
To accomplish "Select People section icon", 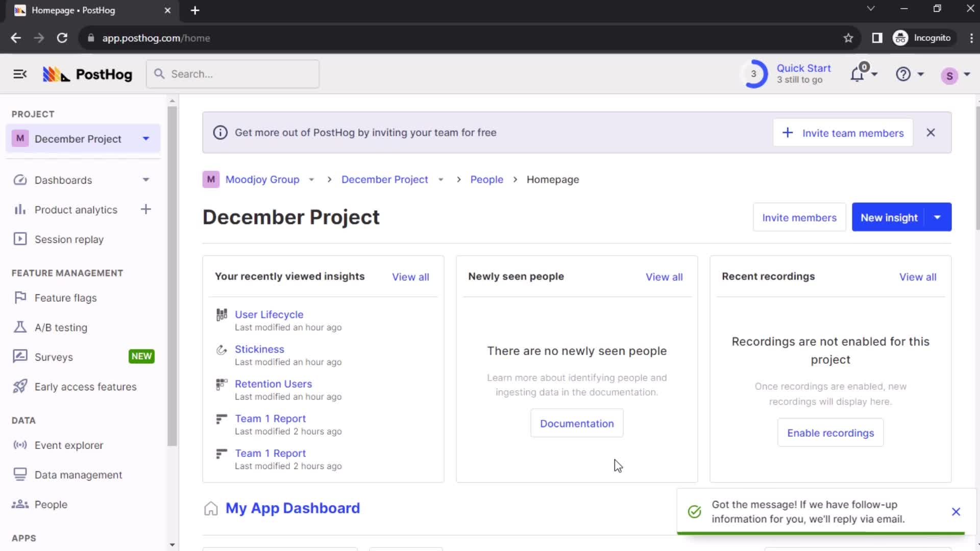I will [x=19, y=505].
